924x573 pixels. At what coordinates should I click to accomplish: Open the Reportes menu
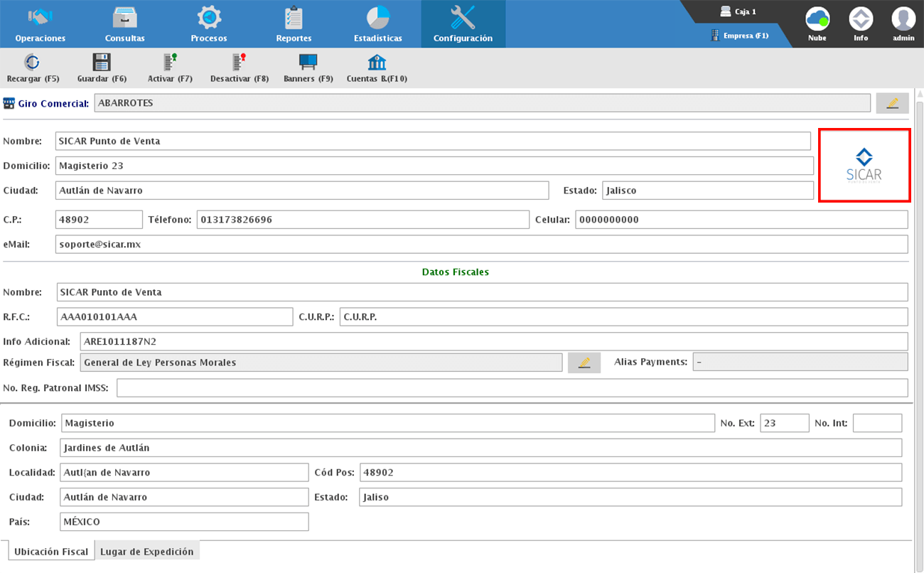click(294, 23)
